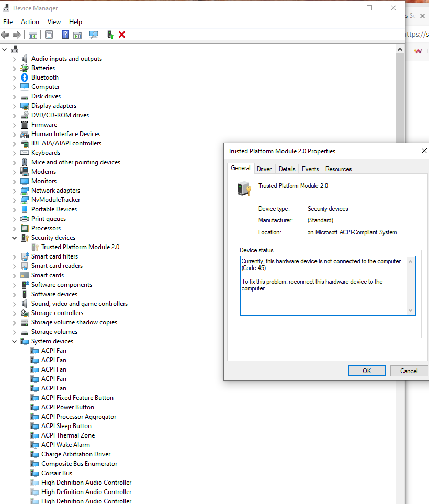
Task: Open the Action menu
Action: coord(30,21)
